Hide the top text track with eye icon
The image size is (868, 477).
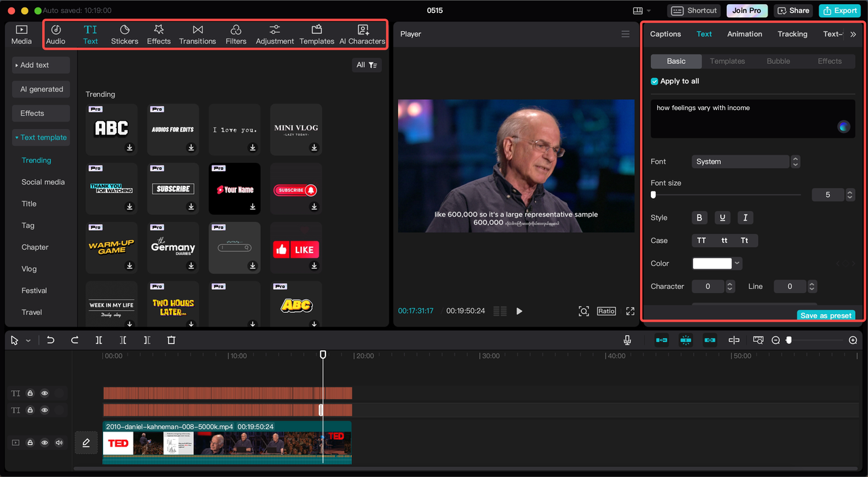pos(45,393)
